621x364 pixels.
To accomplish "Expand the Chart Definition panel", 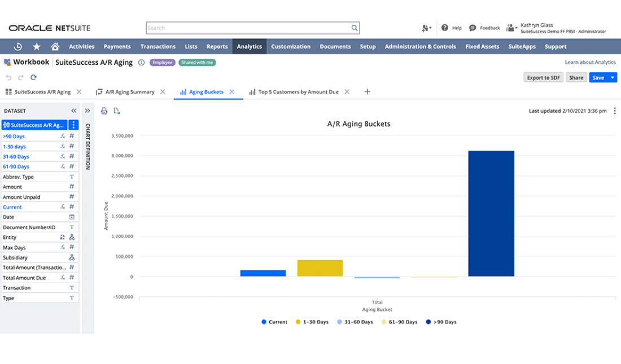I will tap(88, 111).
